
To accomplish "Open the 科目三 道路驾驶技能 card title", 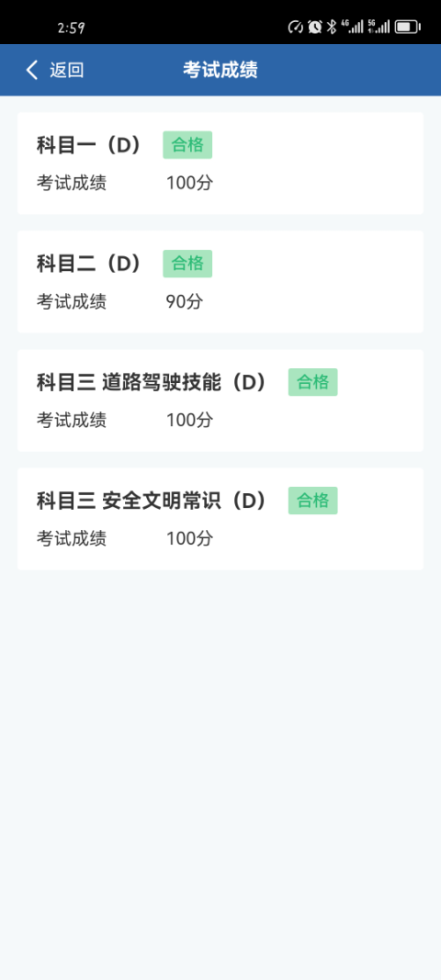I will [x=152, y=382].
